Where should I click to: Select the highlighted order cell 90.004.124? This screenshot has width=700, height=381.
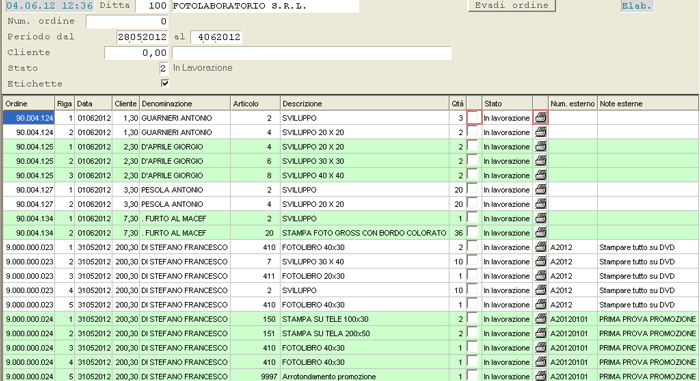pyautogui.click(x=29, y=118)
